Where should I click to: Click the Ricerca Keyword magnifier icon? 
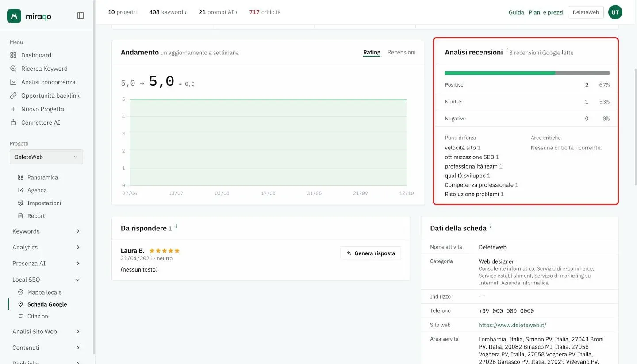pos(13,69)
